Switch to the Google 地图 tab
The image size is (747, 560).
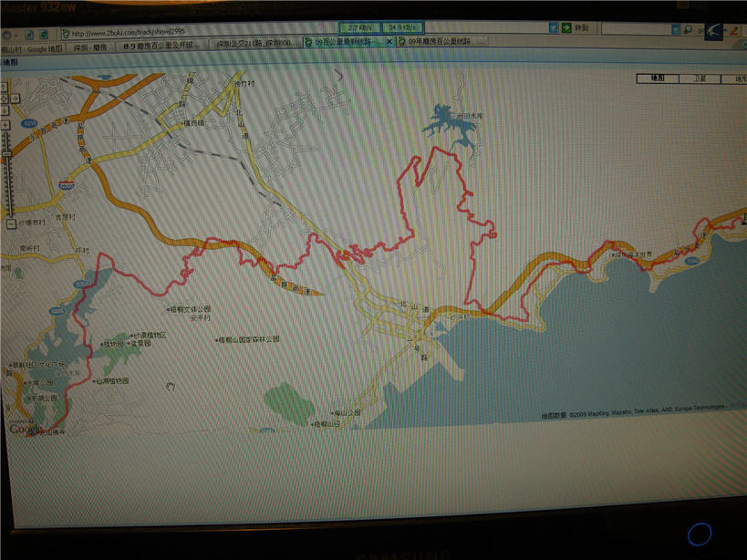coord(32,48)
